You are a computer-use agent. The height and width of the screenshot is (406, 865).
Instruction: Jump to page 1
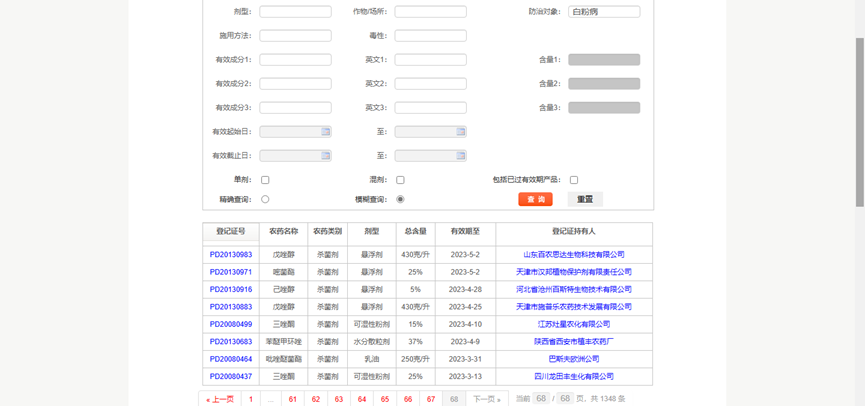(x=250, y=399)
